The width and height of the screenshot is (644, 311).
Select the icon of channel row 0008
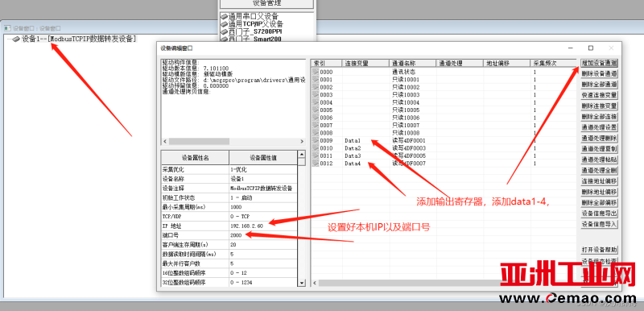pos(316,133)
